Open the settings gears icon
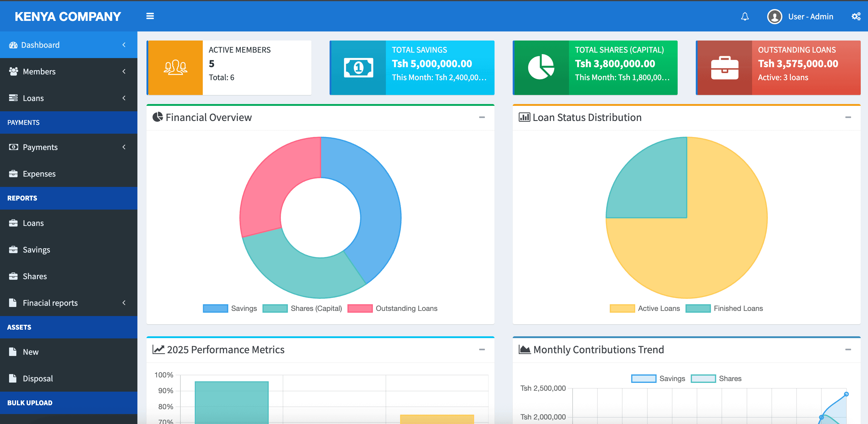The width and height of the screenshot is (868, 424). (x=856, y=17)
